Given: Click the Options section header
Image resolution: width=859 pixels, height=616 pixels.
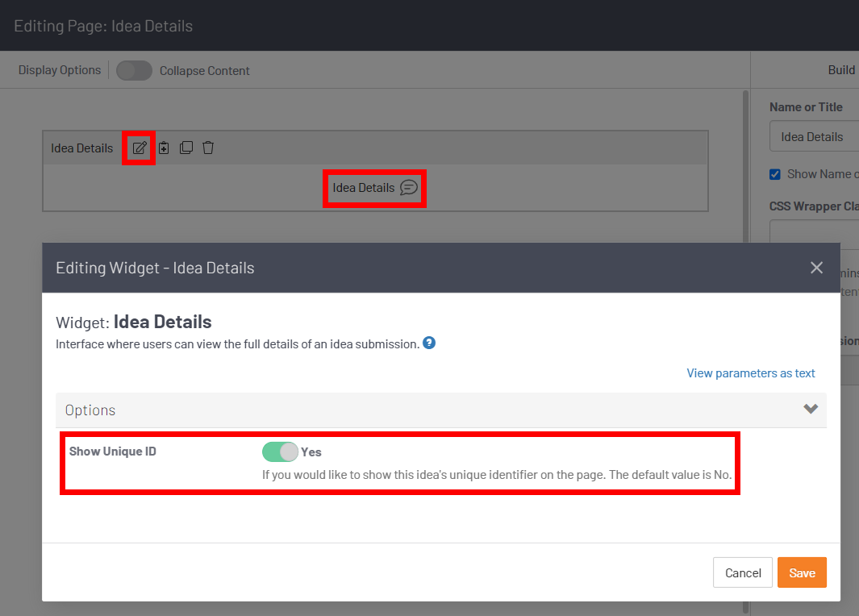Looking at the screenshot, I should click(x=90, y=410).
